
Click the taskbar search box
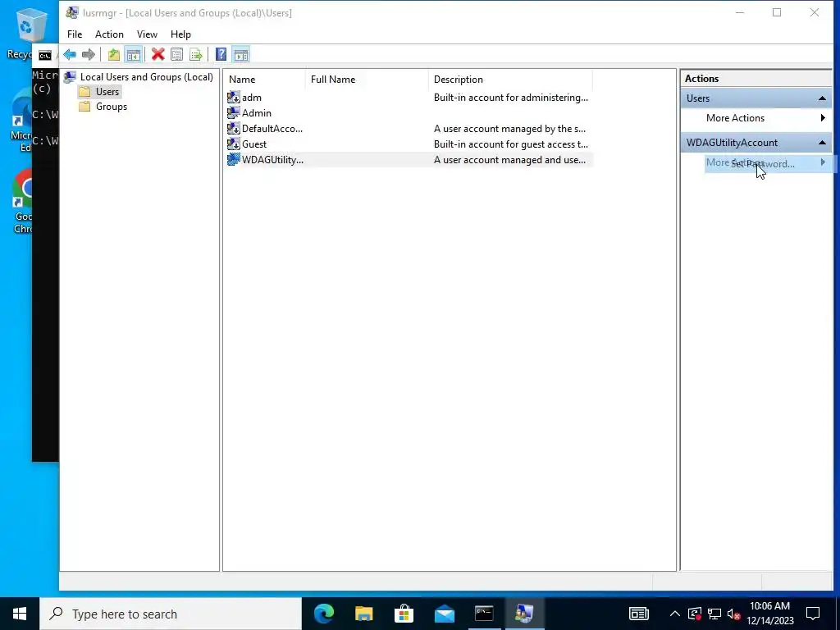point(171,614)
